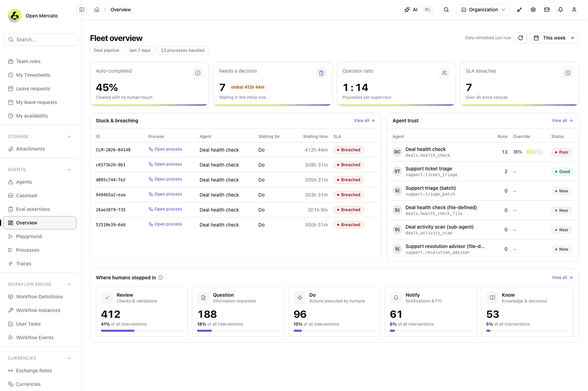The height and width of the screenshot is (391, 588).
Task: Click the Operator ratio people icon
Action: [444, 73]
